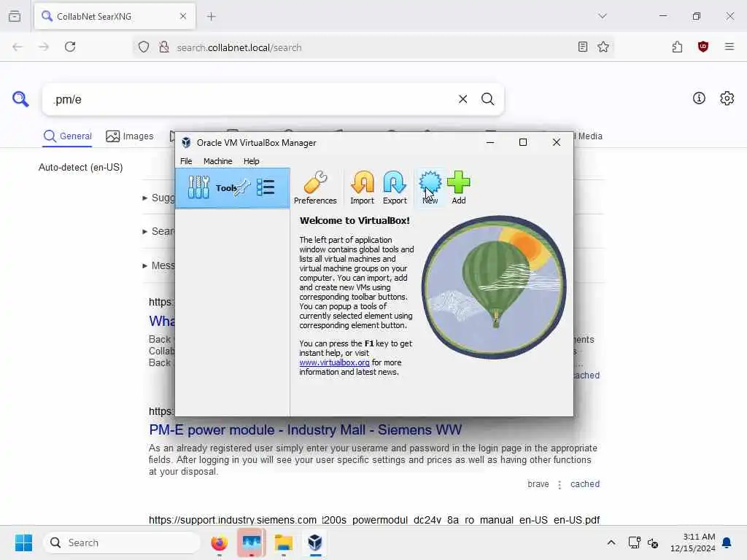
Task: Select the Tools item in VirtualBox sidebar
Action: tap(232, 188)
